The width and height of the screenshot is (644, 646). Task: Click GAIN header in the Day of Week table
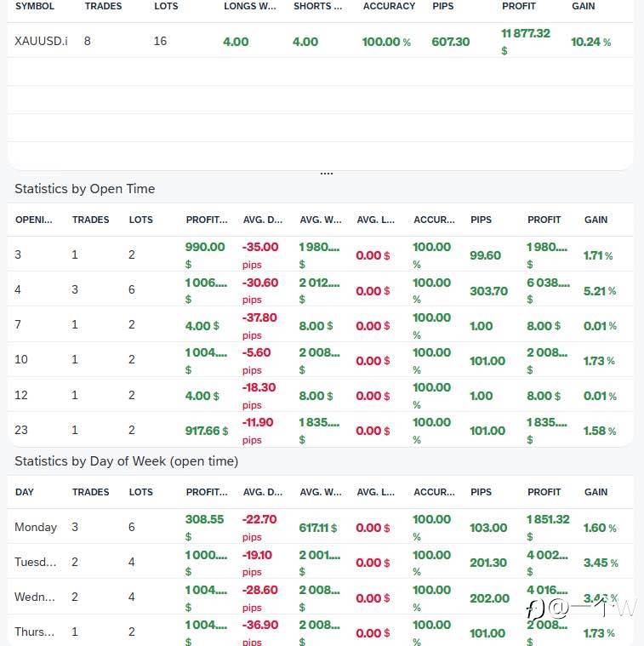click(596, 492)
